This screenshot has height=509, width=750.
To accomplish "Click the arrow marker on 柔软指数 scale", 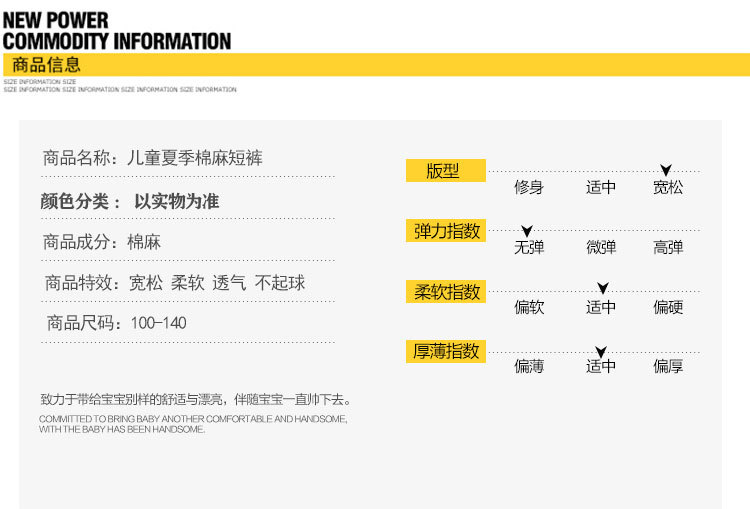I will [x=603, y=288].
